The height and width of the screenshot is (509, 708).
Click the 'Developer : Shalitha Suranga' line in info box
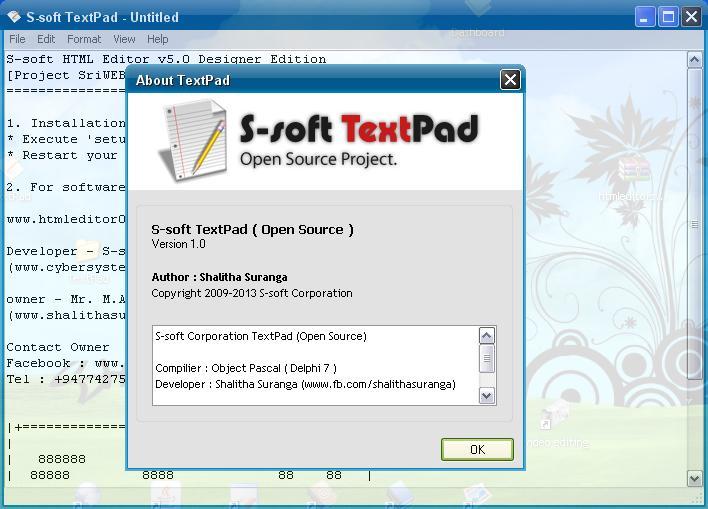pyautogui.click(x=305, y=384)
